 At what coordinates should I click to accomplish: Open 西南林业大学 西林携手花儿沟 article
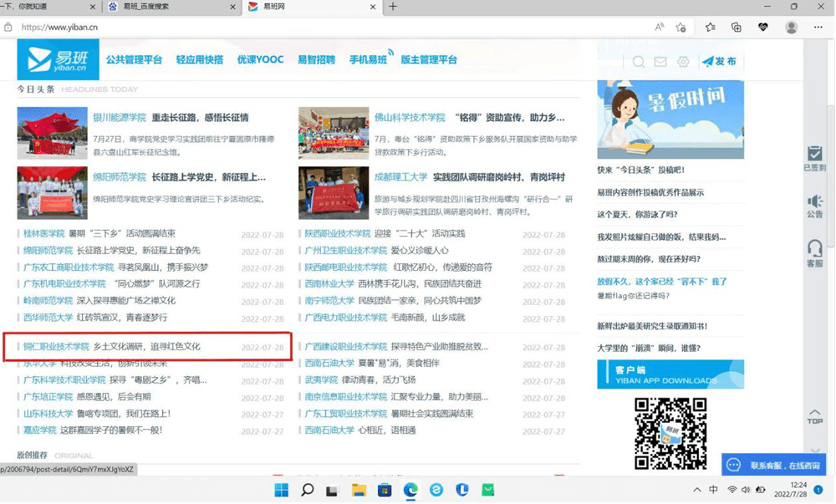(393, 283)
